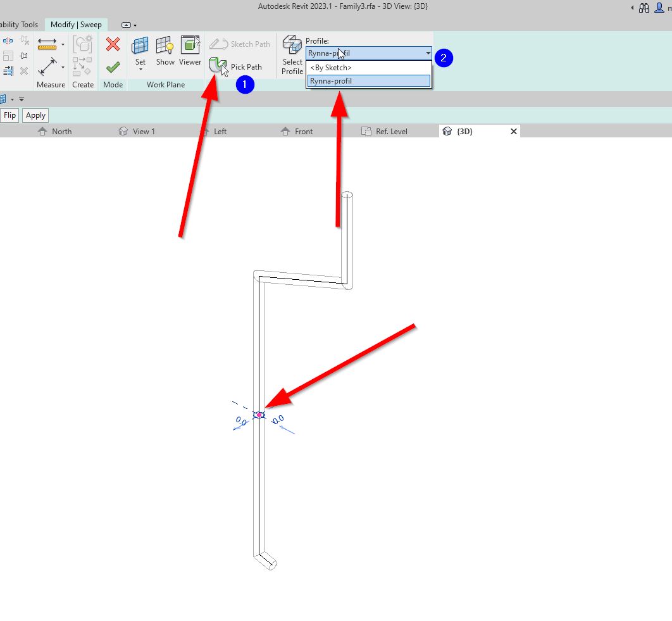Click the Flip button
Image resolution: width=672 pixels, height=621 pixels.
point(9,115)
